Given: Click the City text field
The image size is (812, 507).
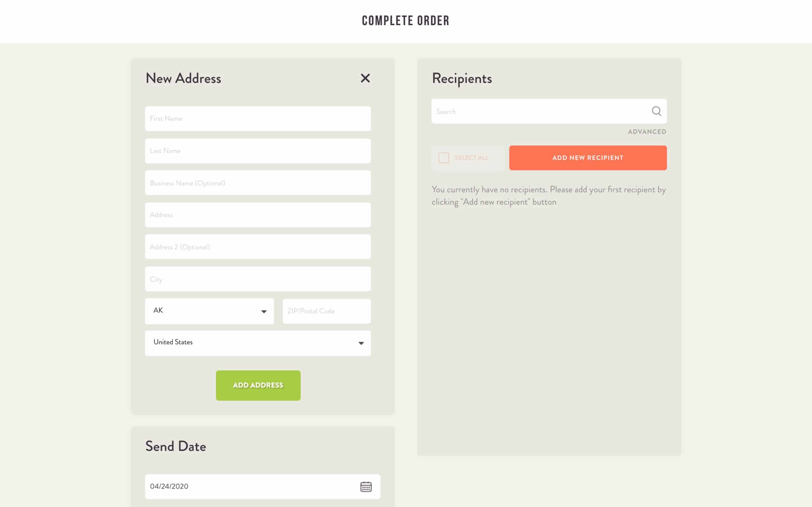Looking at the screenshot, I should 257,279.
